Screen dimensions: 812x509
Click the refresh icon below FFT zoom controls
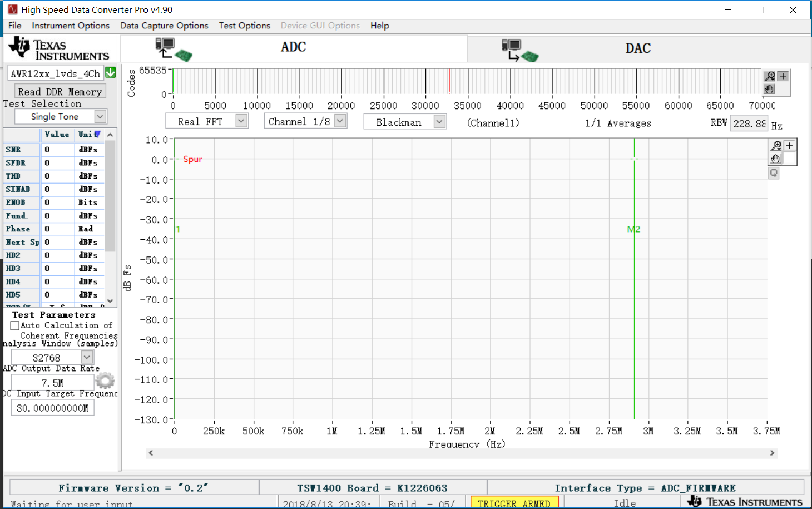point(774,173)
